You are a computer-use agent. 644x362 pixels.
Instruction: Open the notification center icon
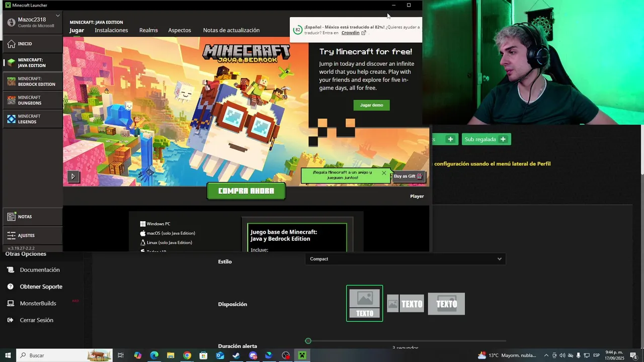[633, 355]
